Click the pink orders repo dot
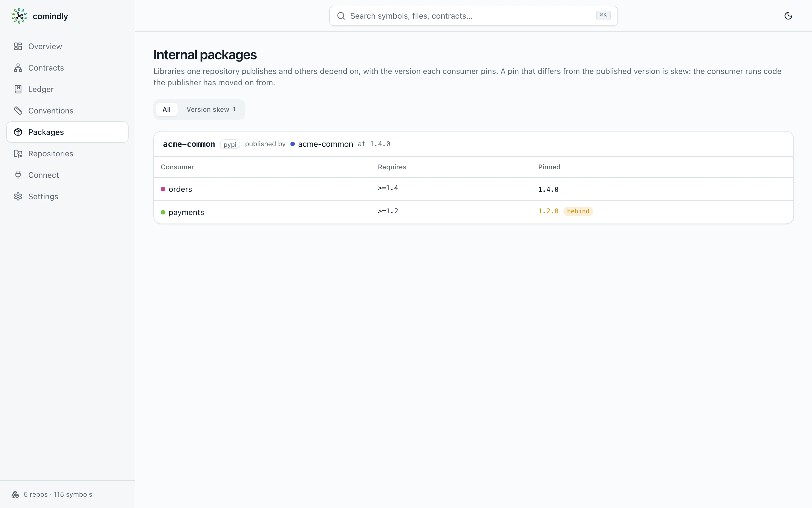Image resolution: width=812 pixels, height=508 pixels. (x=163, y=189)
